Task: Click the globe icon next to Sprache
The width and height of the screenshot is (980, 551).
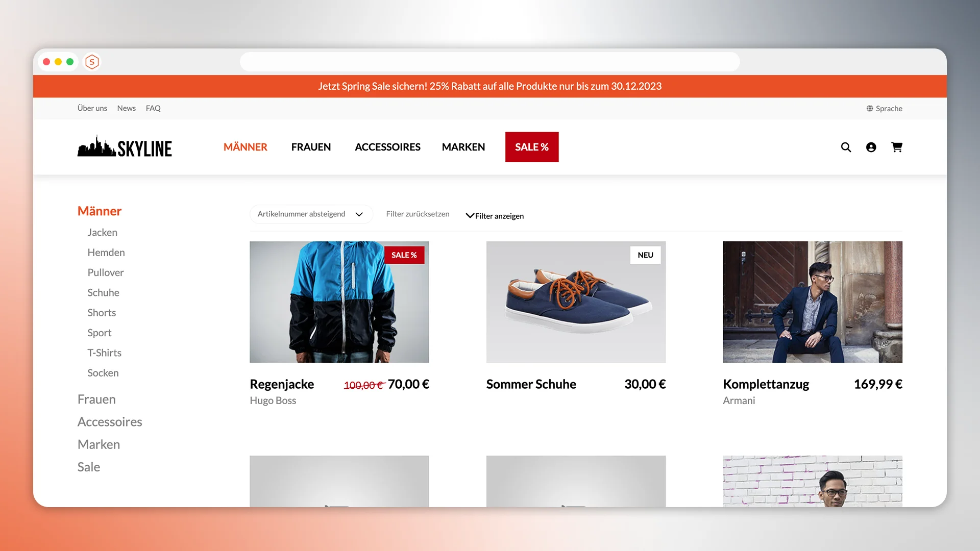Action: click(869, 108)
